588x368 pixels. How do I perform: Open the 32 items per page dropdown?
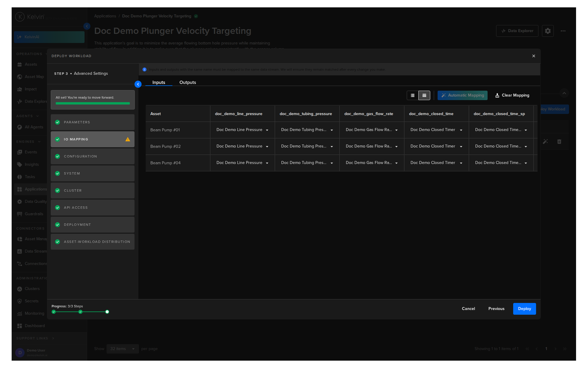click(123, 349)
